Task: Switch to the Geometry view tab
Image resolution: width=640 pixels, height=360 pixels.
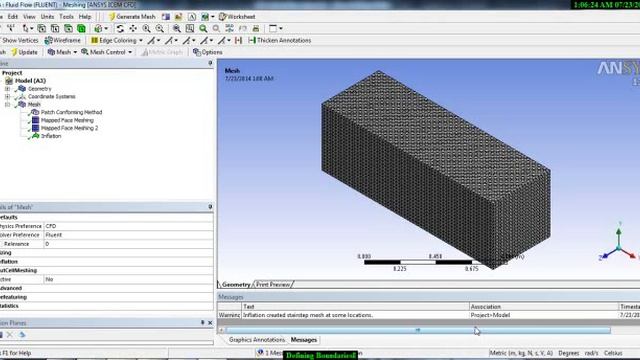Action: click(x=236, y=284)
